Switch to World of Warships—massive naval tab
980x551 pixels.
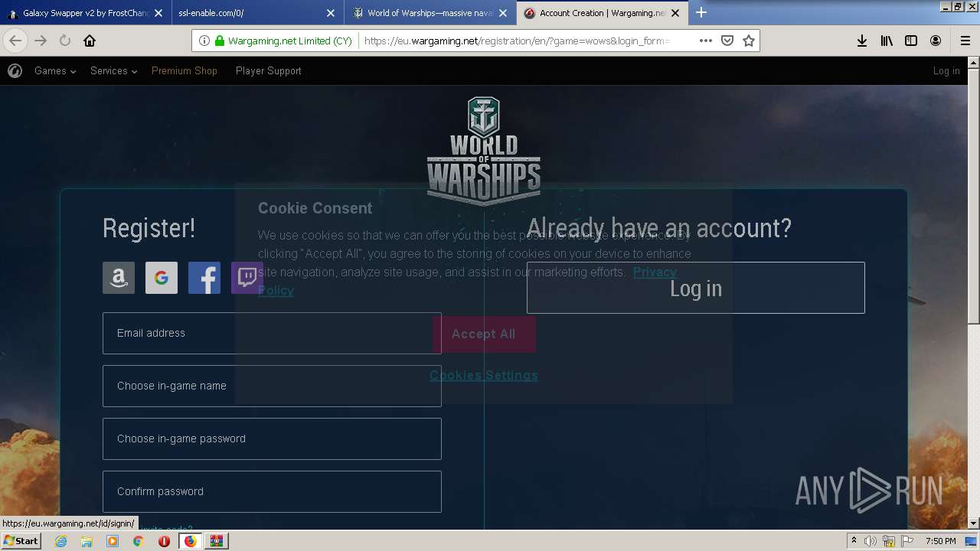pyautogui.click(x=430, y=13)
